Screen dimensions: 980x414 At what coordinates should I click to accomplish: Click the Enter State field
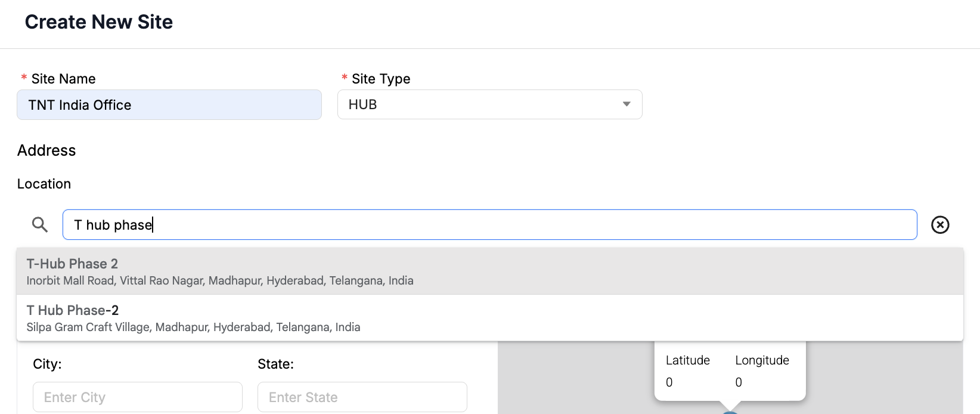pyautogui.click(x=362, y=397)
